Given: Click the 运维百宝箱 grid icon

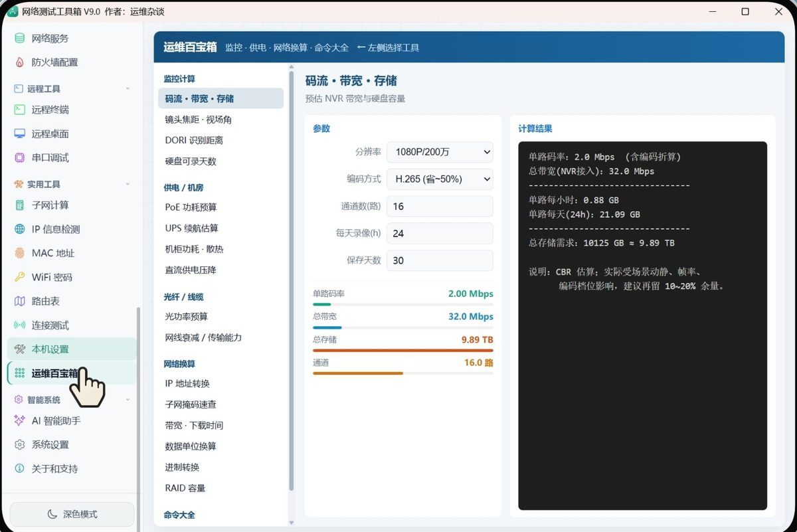Looking at the screenshot, I should (20, 373).
